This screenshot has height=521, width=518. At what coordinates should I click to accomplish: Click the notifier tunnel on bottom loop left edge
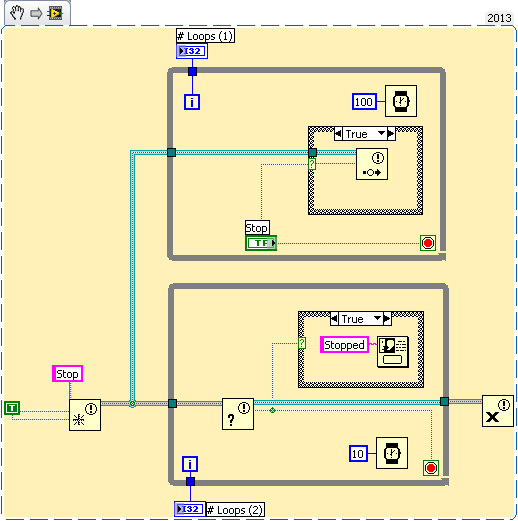point(172,403)
